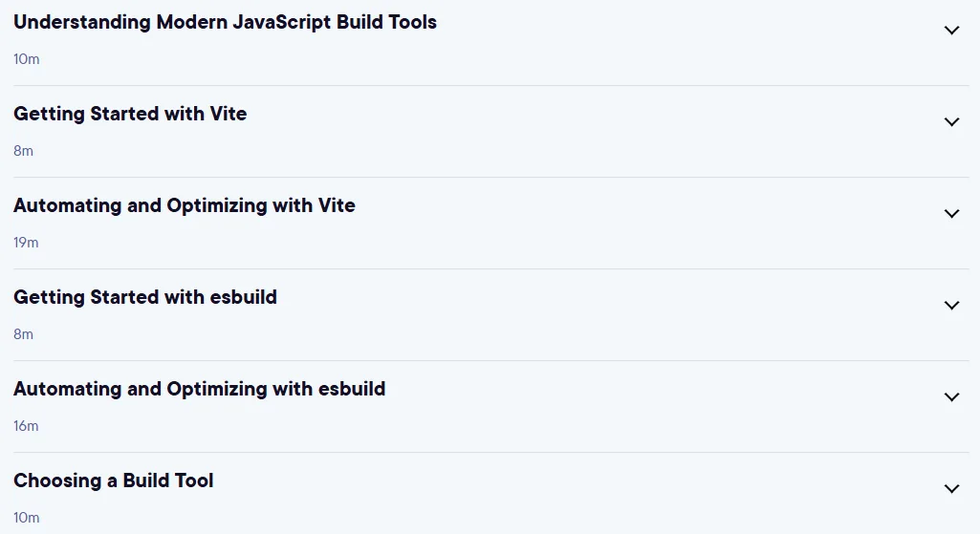980x534 pixels.
Task: Open the Getting Started with esbuild heading
Action: coord(145,298)
